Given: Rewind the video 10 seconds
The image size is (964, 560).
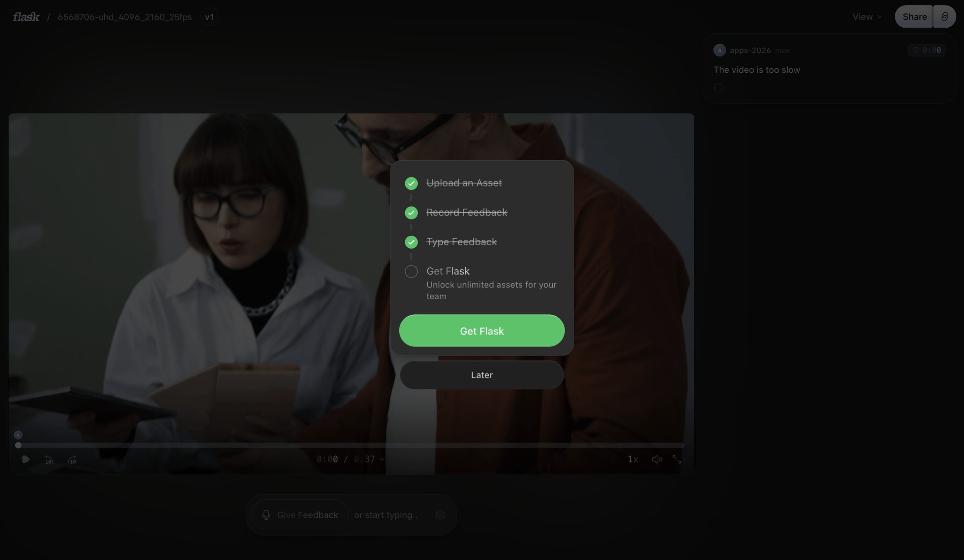Looking at the screenshot, I should 49,460.
